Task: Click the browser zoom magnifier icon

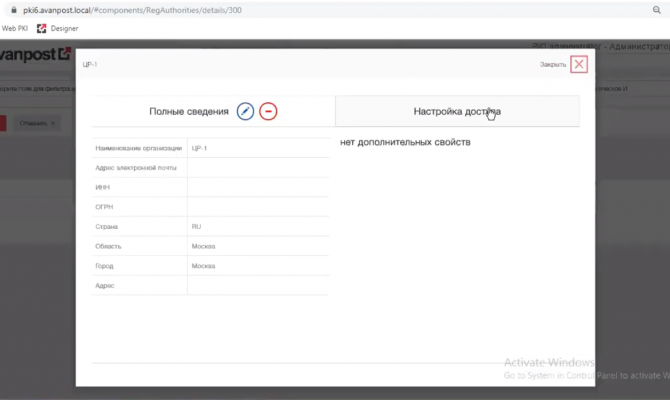Action: click(x=657, y=10)
